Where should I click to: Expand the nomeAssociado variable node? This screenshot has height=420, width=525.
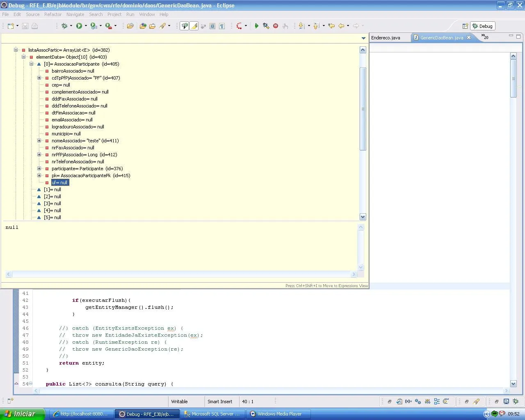tap(39, 141)
